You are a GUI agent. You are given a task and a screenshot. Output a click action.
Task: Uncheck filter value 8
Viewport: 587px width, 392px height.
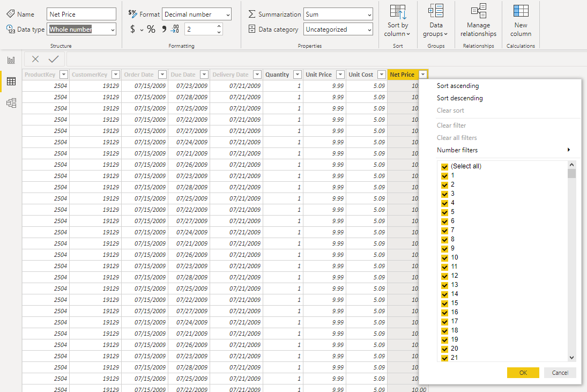(x=444, y=240)
